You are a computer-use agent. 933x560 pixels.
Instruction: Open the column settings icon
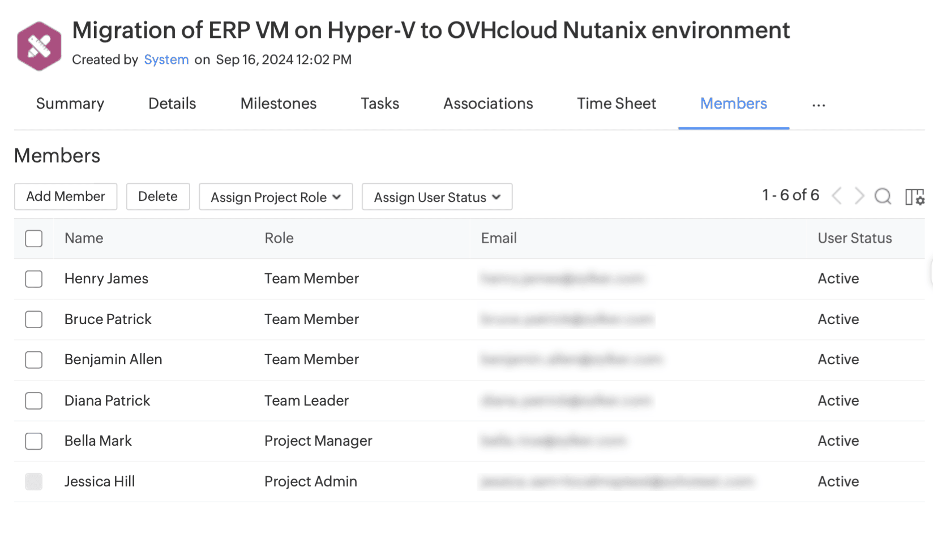914,197
